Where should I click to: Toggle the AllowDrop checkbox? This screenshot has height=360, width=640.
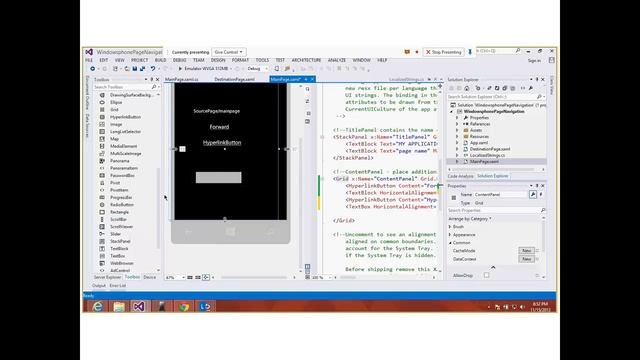(x=487, y=275)
